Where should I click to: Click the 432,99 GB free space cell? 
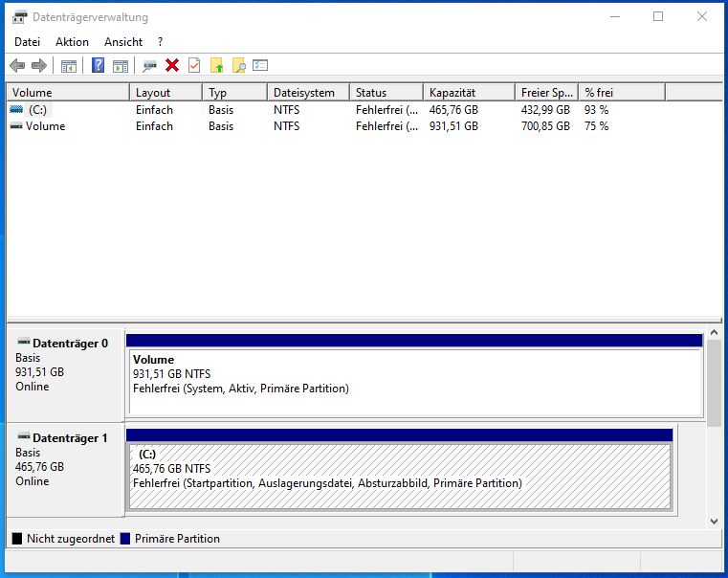pyautogui.click(x=545, y=110)
